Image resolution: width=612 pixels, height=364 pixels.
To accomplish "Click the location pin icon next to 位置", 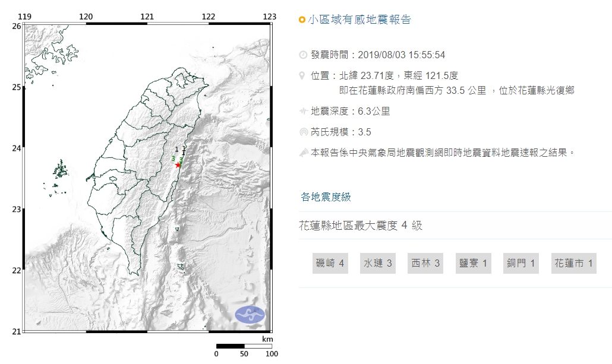I will coord(303,76).
